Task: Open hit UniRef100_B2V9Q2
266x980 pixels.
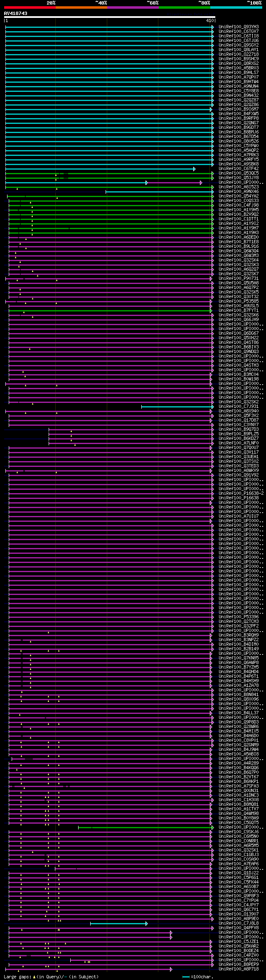Action: pyautogui.click(x=239, y=214)
